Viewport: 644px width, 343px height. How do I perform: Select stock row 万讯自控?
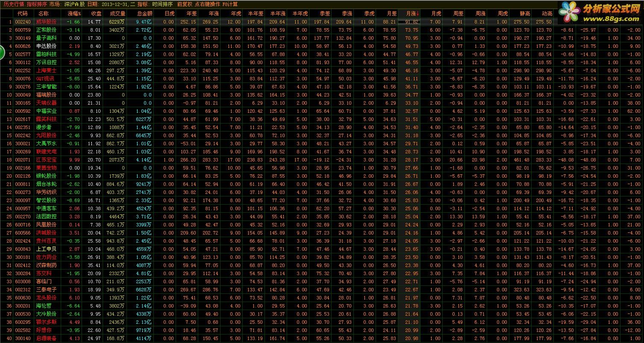click(322, 62)
